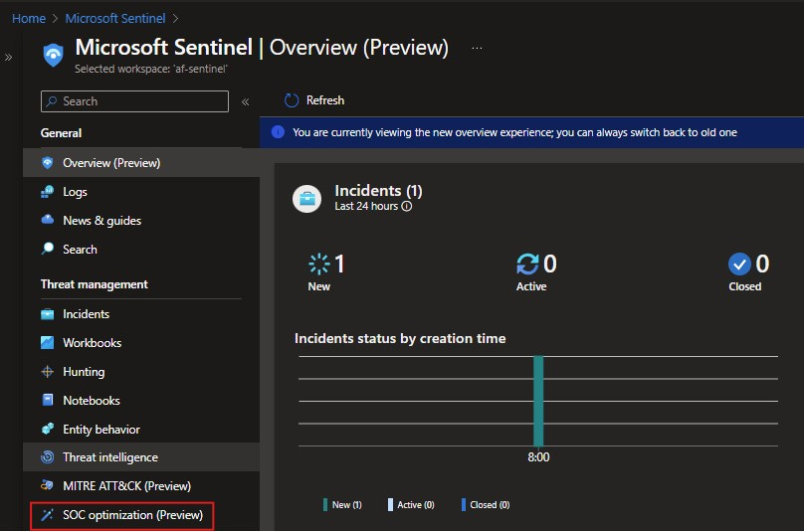Click the Closed incidents checkmark icon
The image size is (804, 532).
click(739, 264)
